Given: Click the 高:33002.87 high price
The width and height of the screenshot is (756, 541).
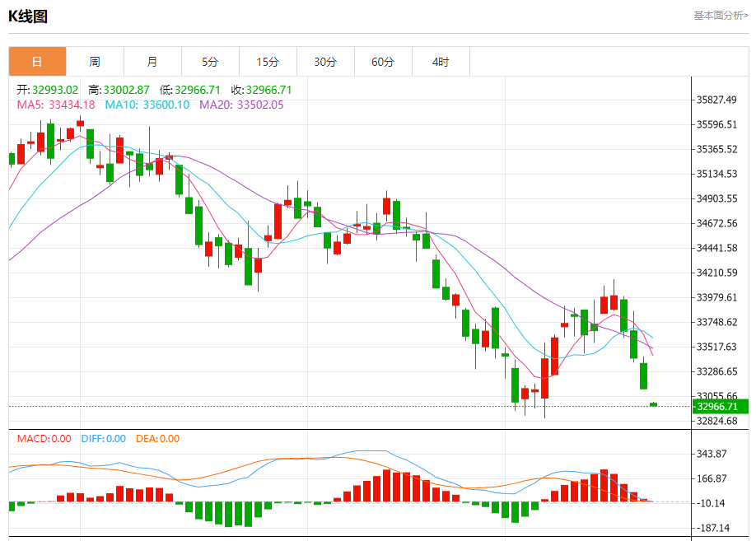Looking at the screenshot, I should click(119, 90).
